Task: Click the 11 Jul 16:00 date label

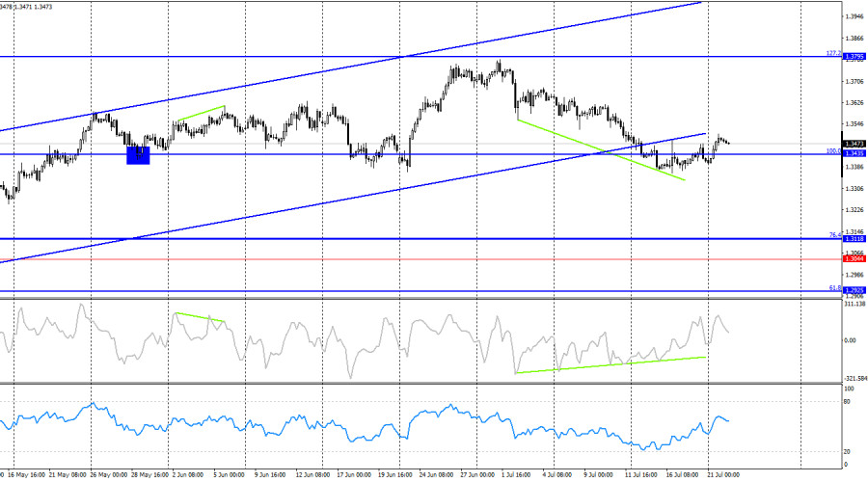Action: (641, 475)
